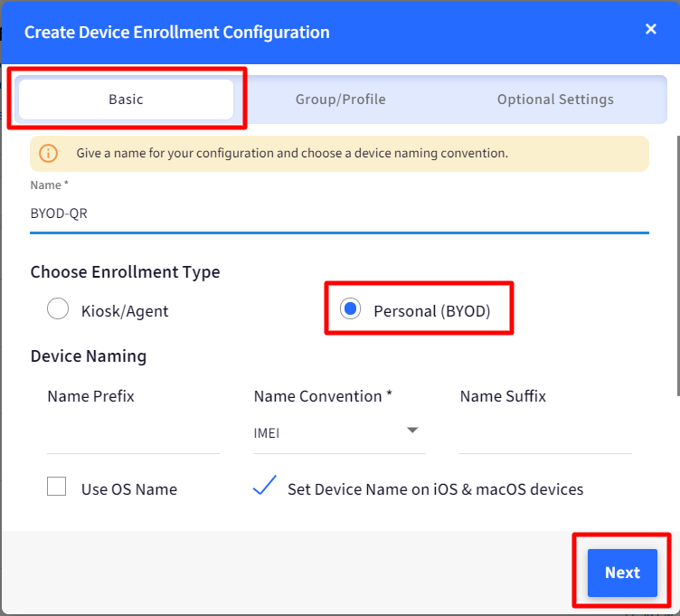Click the dialog vertical scrollbar
This screenshot has width=680, height=616.
[678, 266]
